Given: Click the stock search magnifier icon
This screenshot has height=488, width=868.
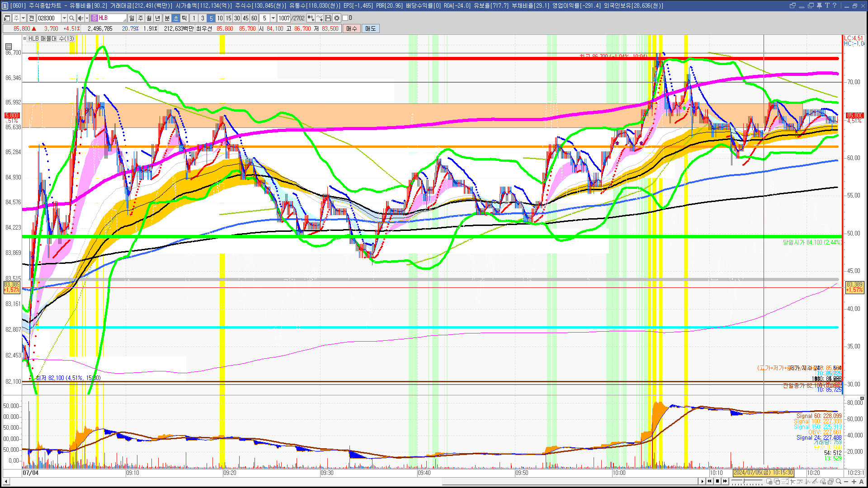Looking at the screenshot, I should tap(71, 18).
